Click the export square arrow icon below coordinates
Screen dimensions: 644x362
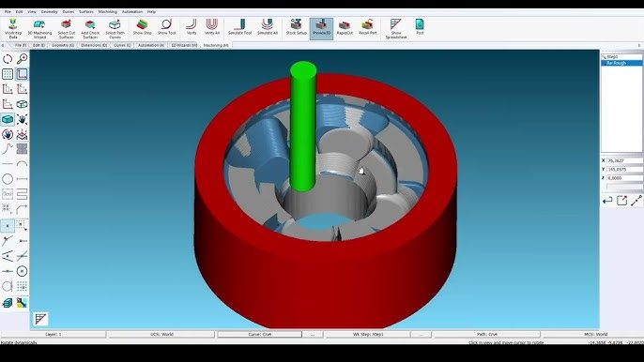(x=621, y=201)
